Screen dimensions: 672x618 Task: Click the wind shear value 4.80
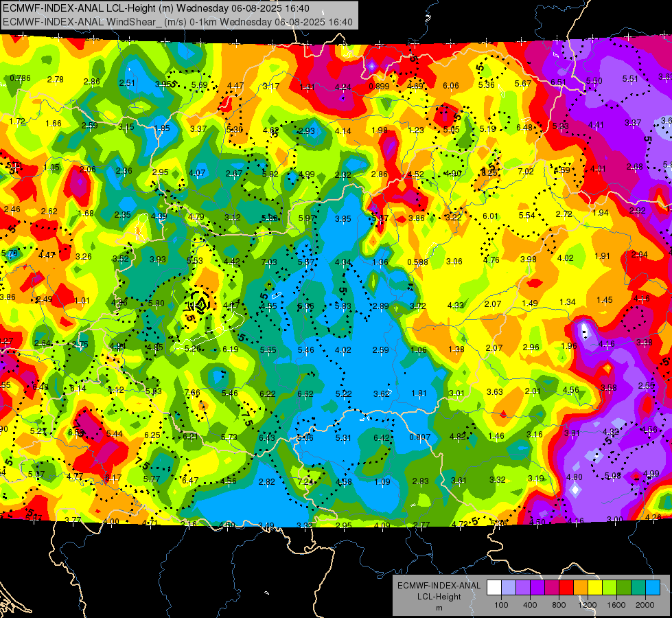[x=575, y=477]
